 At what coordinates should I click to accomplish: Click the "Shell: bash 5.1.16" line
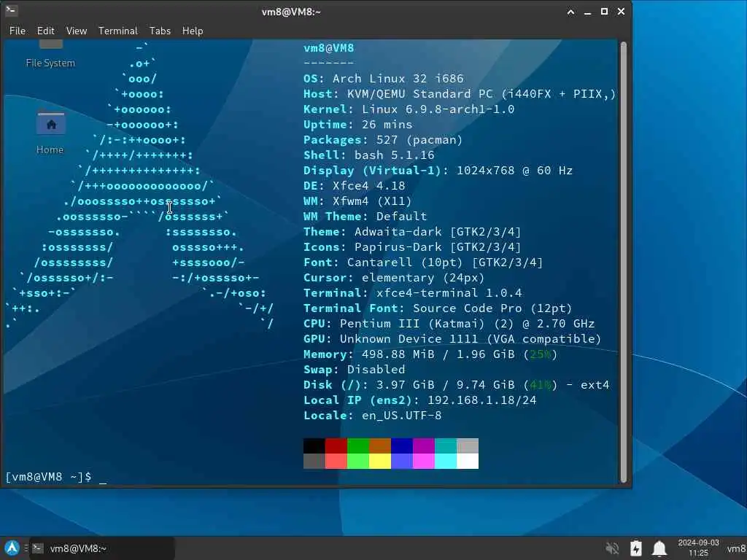368,155
